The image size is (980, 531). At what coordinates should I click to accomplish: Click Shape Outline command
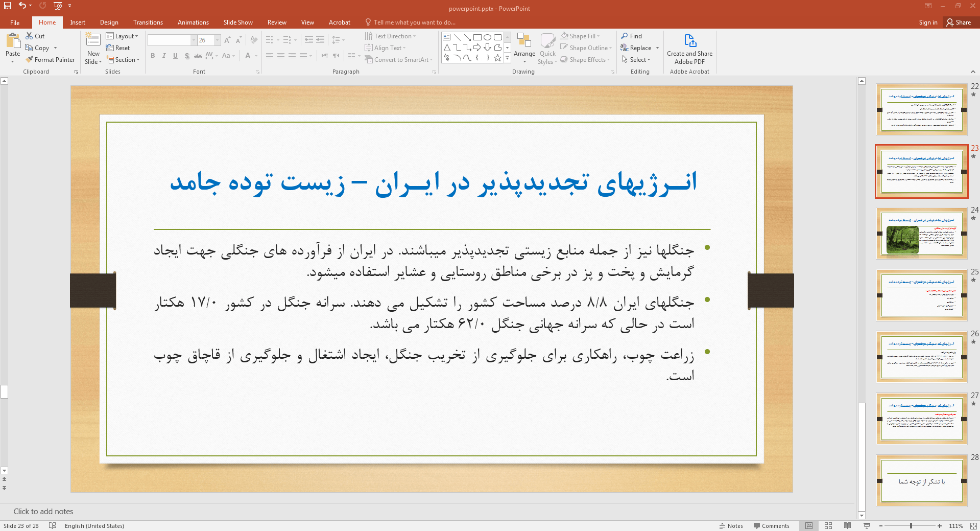click(586, 48)
